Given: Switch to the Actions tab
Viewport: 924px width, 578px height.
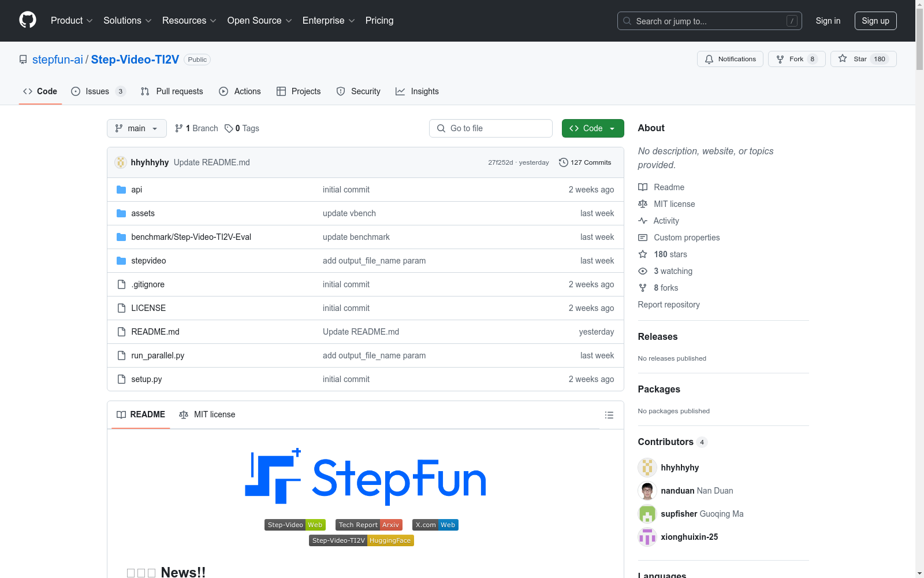Looking at the screenshot, I should (x=240, y=91).
